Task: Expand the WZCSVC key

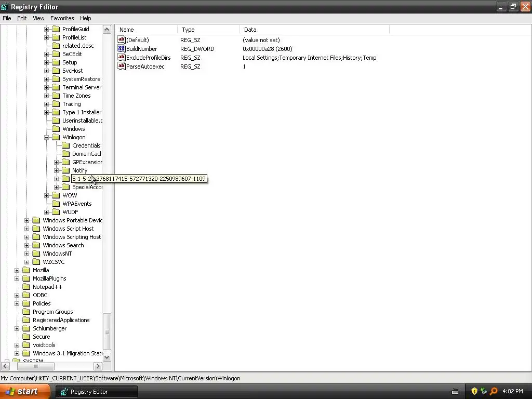Action: click(27, 262)
